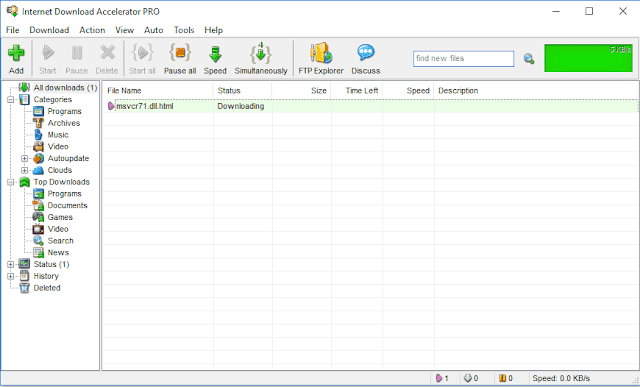Click completed downloads count in status bar
This screenshot has height=387, width=640.
click(x=472, y=378)
